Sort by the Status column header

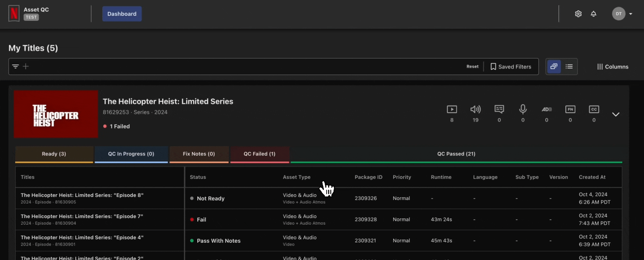click(x=198, y=177)
